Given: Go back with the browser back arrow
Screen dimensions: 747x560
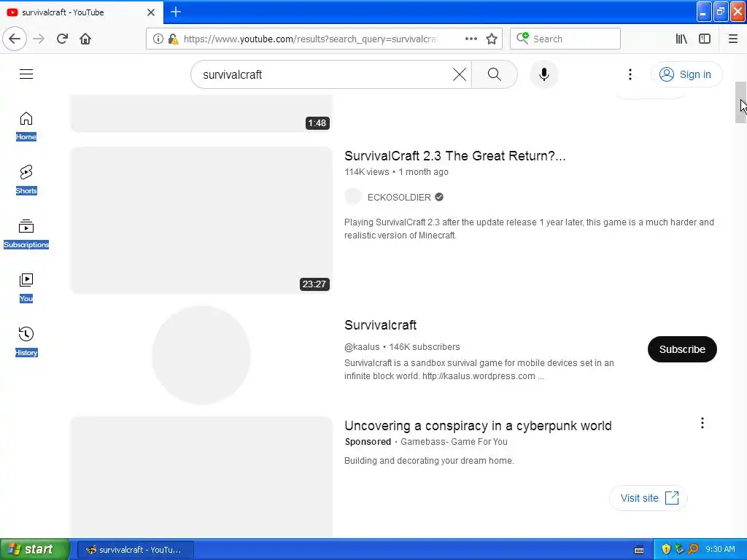Looking at the screenshot, I should [x=15, y=39].
